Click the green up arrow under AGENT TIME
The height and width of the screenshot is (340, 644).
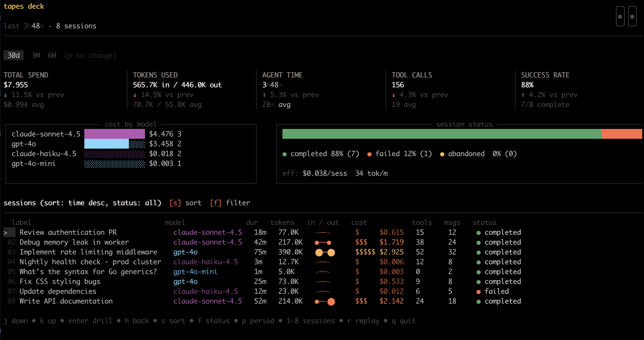point(264,95)
